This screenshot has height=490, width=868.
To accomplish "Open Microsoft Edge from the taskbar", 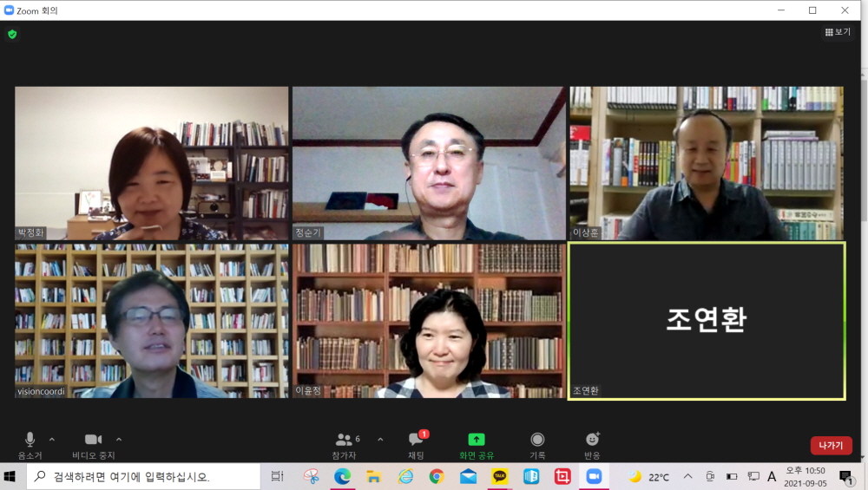I will pos(342,476).
